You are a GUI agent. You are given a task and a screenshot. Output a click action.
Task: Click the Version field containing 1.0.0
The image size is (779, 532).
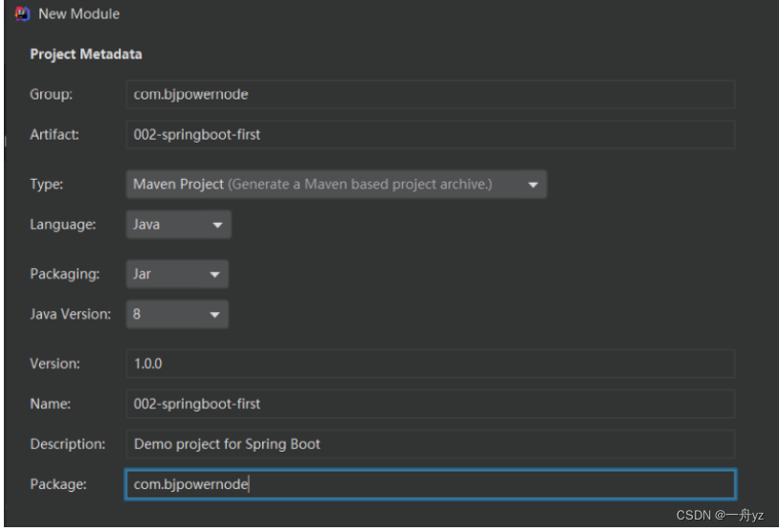431,364
